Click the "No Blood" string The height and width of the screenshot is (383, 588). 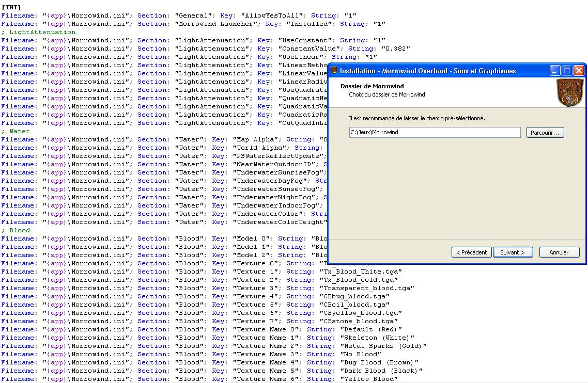pos(360,354)
